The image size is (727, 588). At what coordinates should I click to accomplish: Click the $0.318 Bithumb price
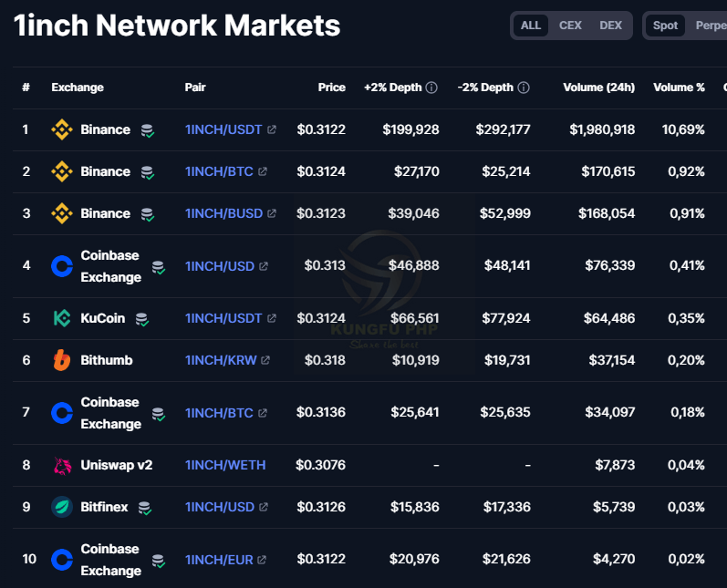coord(325,360)
